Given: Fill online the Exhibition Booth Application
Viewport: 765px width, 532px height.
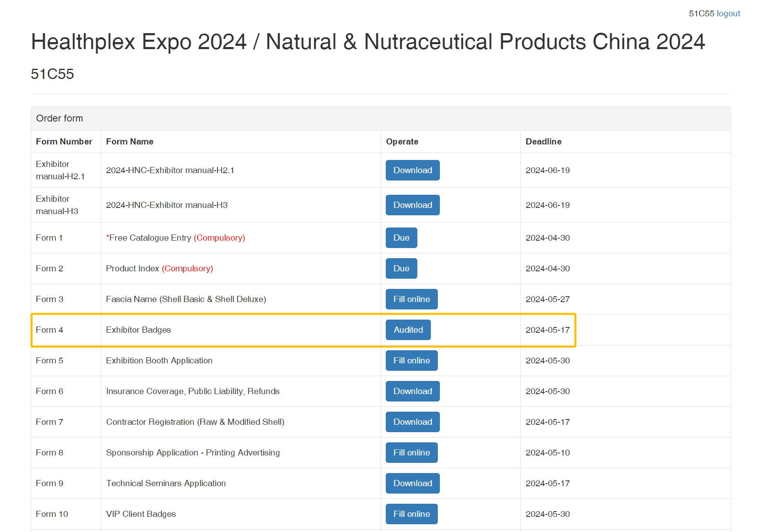Looking at the screenshot, I should click(412, 361).
